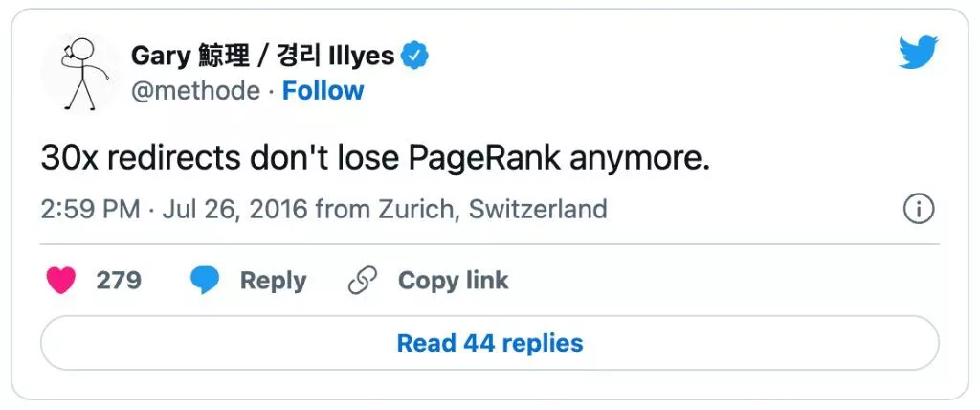This screenshot has width=980, height=410.
Task: Click the stick figure profile avatar
Action: [x=80, y=73]
